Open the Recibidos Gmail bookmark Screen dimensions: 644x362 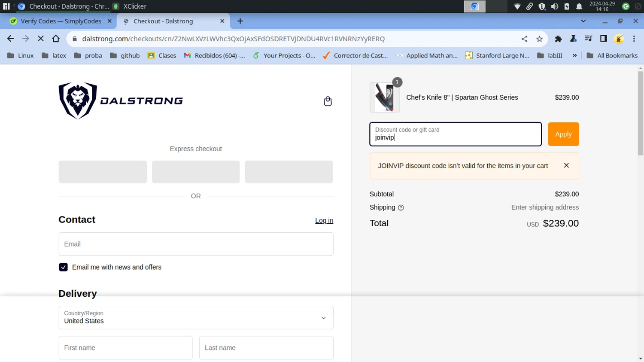pyautogui.click(x=215, y=55)
